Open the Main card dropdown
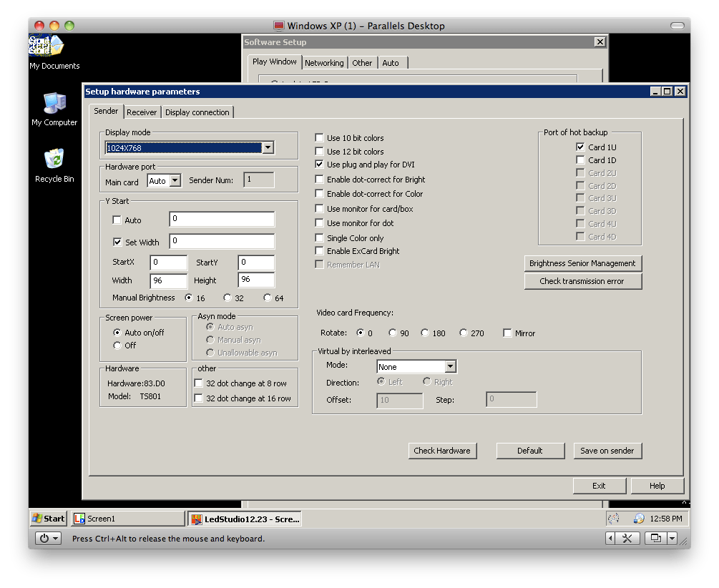Image resolution: width=719 pixels, height=588 pixels. tap(174, 181)
